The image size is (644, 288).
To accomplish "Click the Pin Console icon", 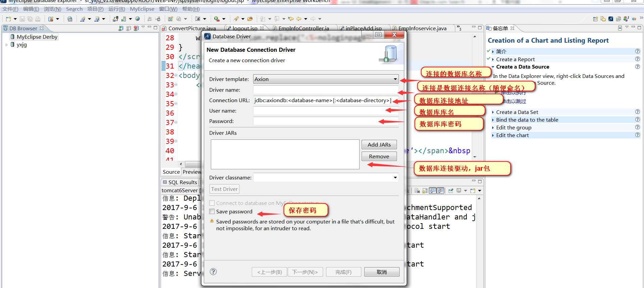I will click(451, 191).
